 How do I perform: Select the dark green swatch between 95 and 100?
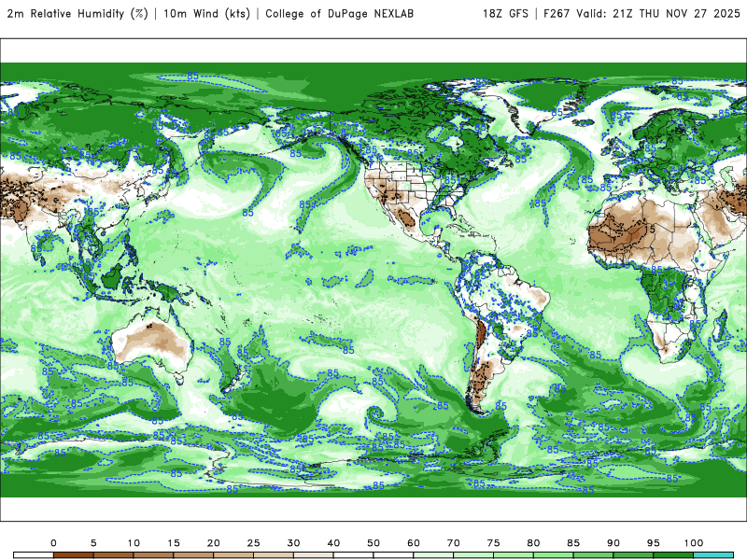click(x=673, y=555)
